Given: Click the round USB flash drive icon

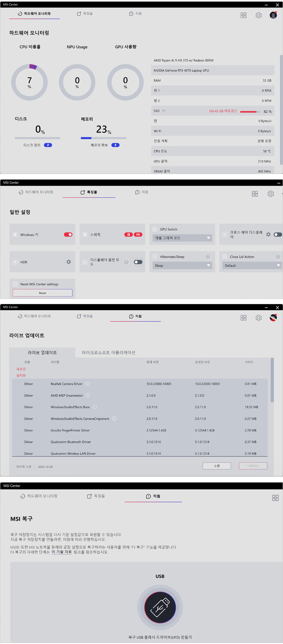Looking at the screenshot, I should point(160,607).
